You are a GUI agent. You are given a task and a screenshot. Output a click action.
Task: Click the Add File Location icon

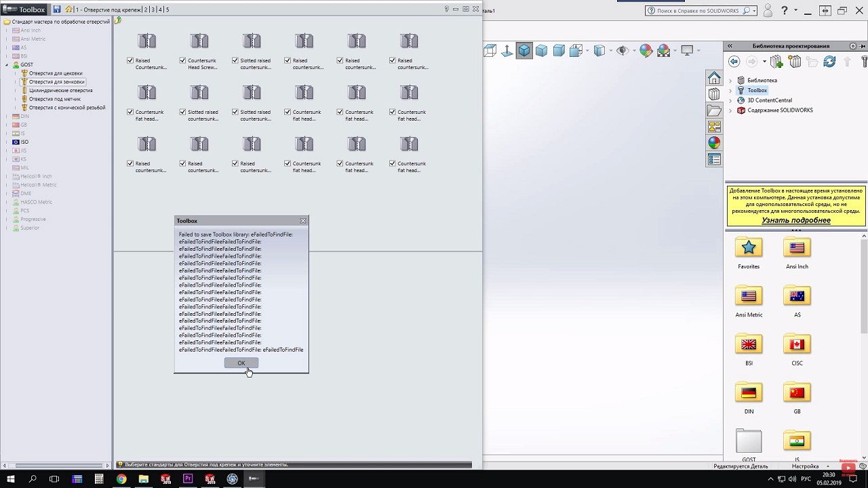pyautogui.click(x=776, y=62)
